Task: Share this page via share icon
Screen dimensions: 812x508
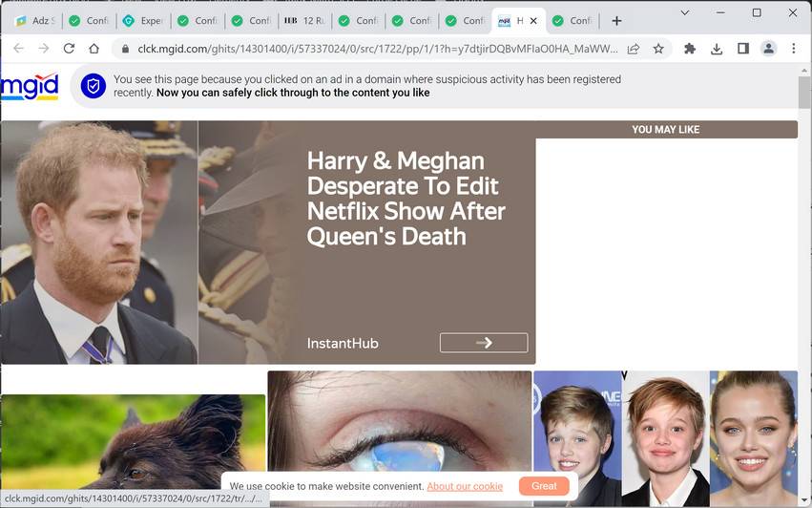Action: (633, 49)
